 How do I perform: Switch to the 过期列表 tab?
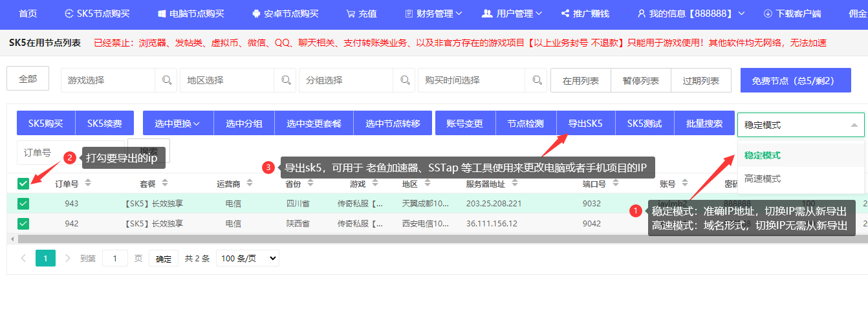[x=700, y=81]
